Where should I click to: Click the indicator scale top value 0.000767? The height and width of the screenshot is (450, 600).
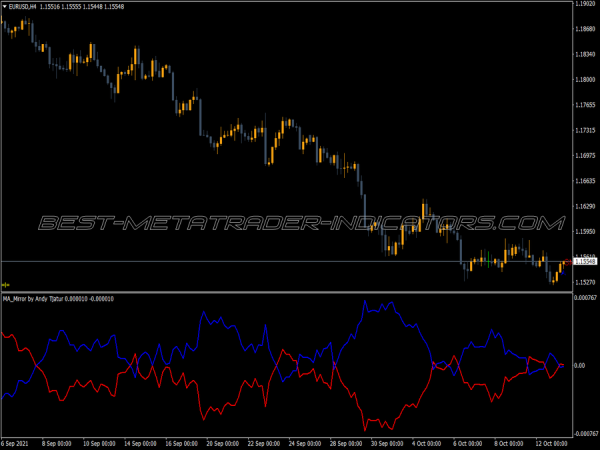(585, 298)
